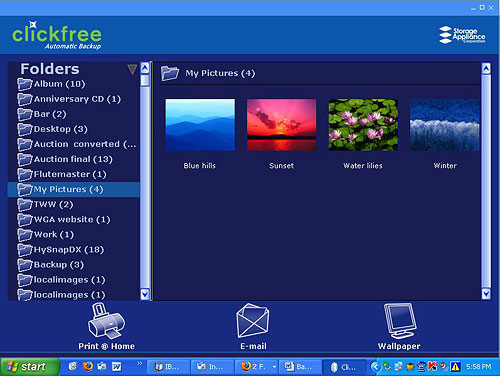Click folder icon beside TWW (2)
Screen dimensions: 500x376
25,204
